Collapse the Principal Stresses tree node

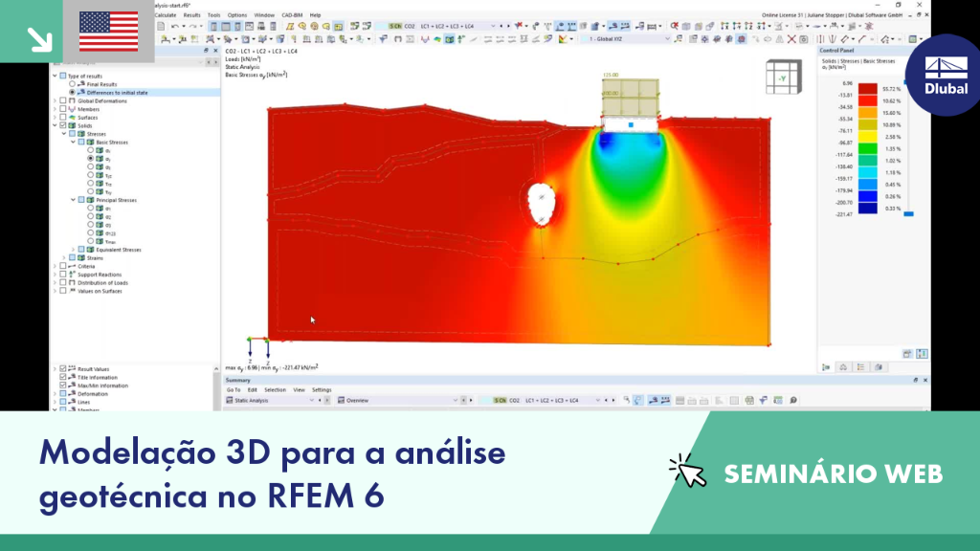click(73, 200)
